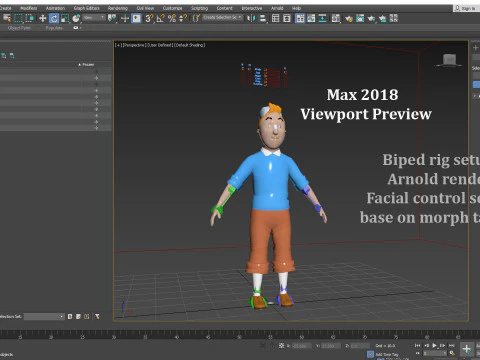Screen dimensions: 480x360
Task: Click the Mirror tool icon
Action: (251, 18)
